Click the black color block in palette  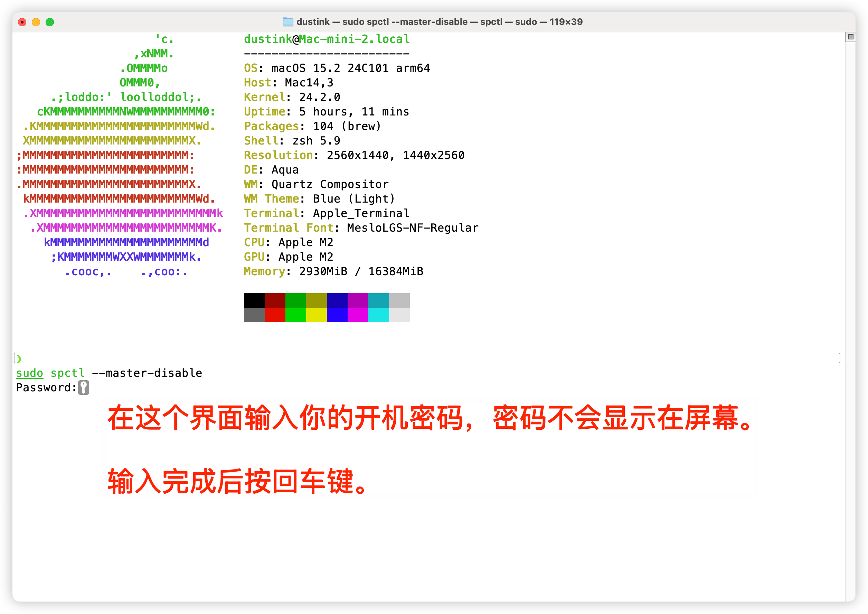click(254, 300)
